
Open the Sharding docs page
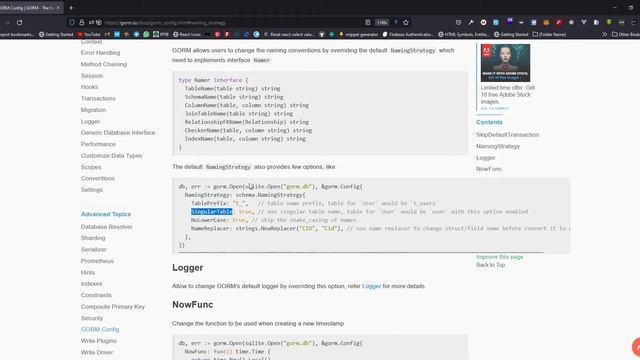tap(93, 238)
